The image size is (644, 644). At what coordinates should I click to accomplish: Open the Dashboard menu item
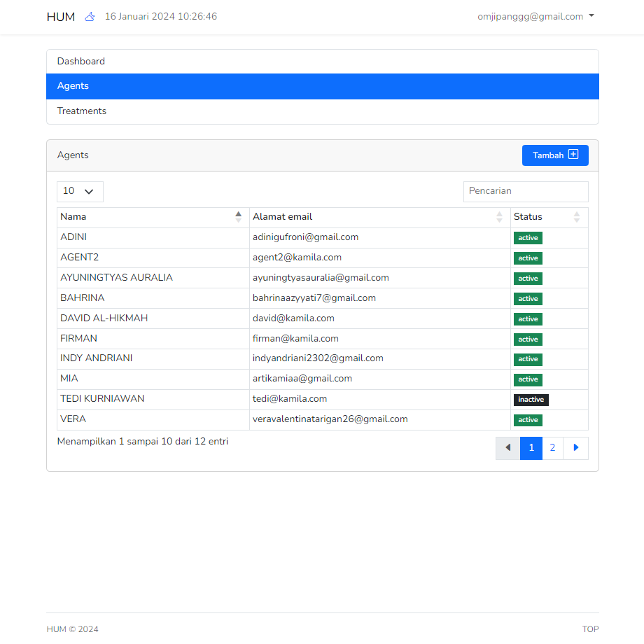coord(81,62)
